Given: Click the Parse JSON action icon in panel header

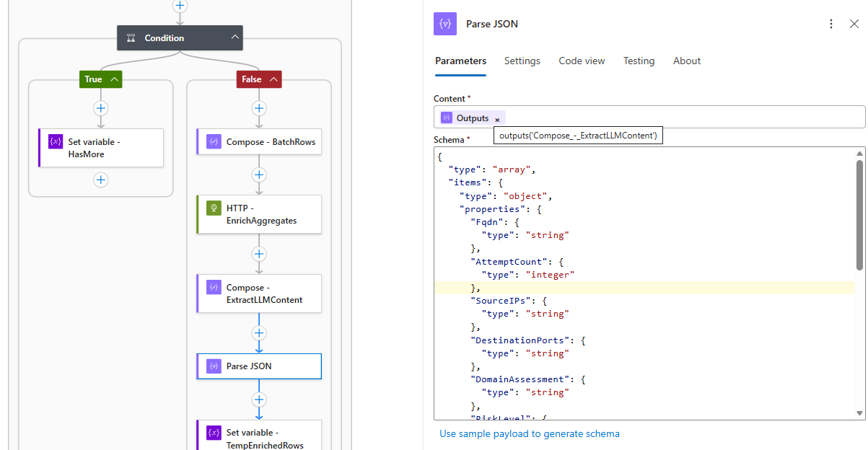Looking at the screenshot, I should click(x=445, y=24).
